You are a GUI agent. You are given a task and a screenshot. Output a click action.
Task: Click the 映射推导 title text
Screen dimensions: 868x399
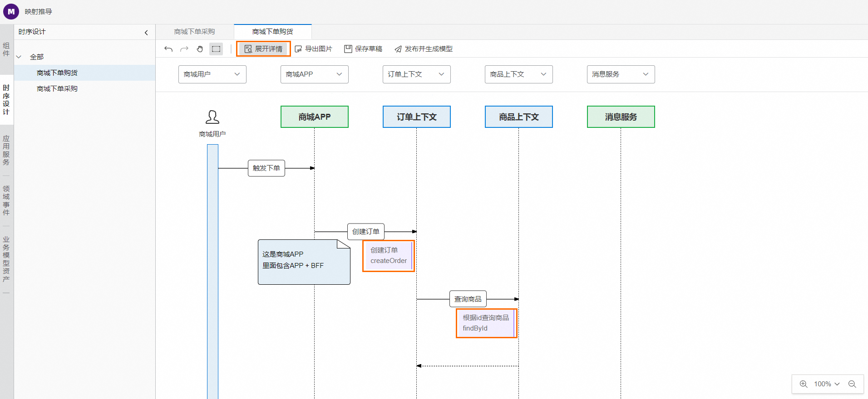(x=39, y=12)
